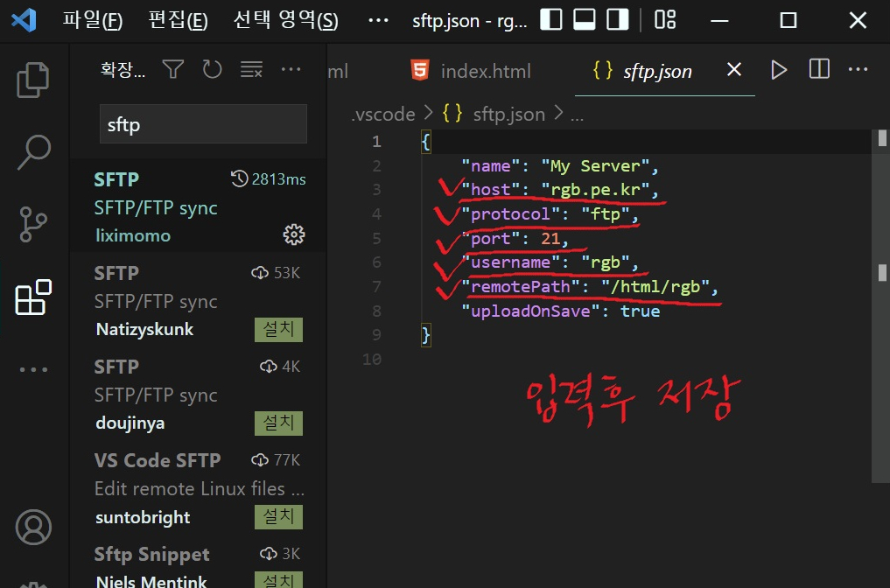Toggle the Primary Side Bar visibility icon

click(x=553, y=19)
